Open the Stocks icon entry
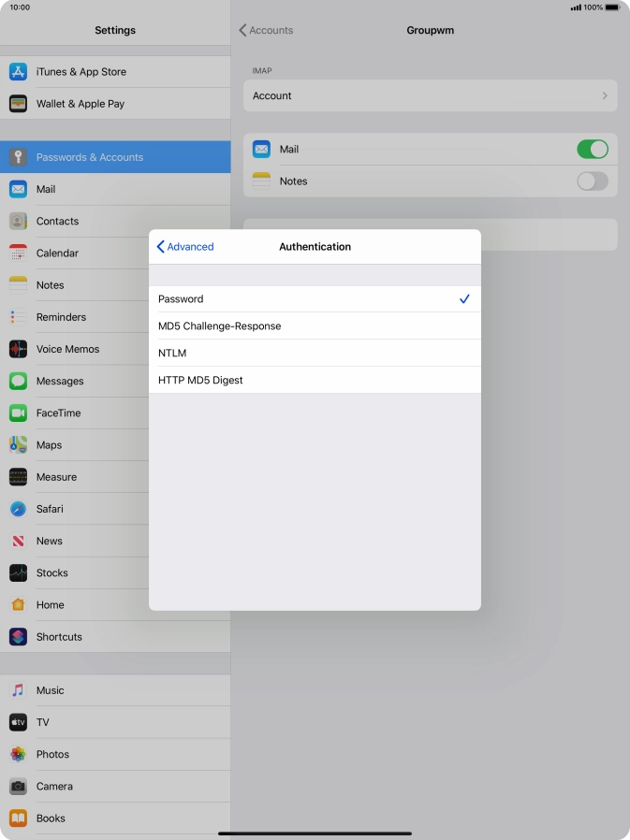 (18, 572)
